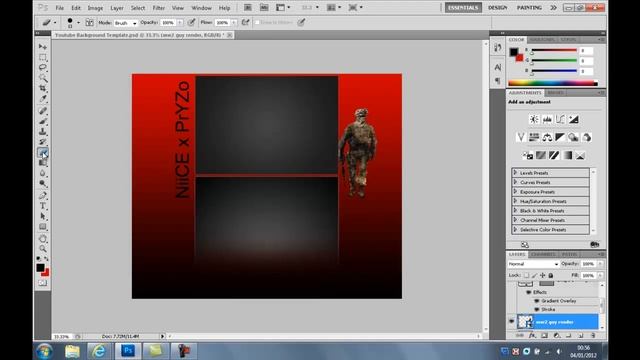This screenshot has height=360, width=640.
Task: Switch to the Channels tab
Action: point(543,254)
